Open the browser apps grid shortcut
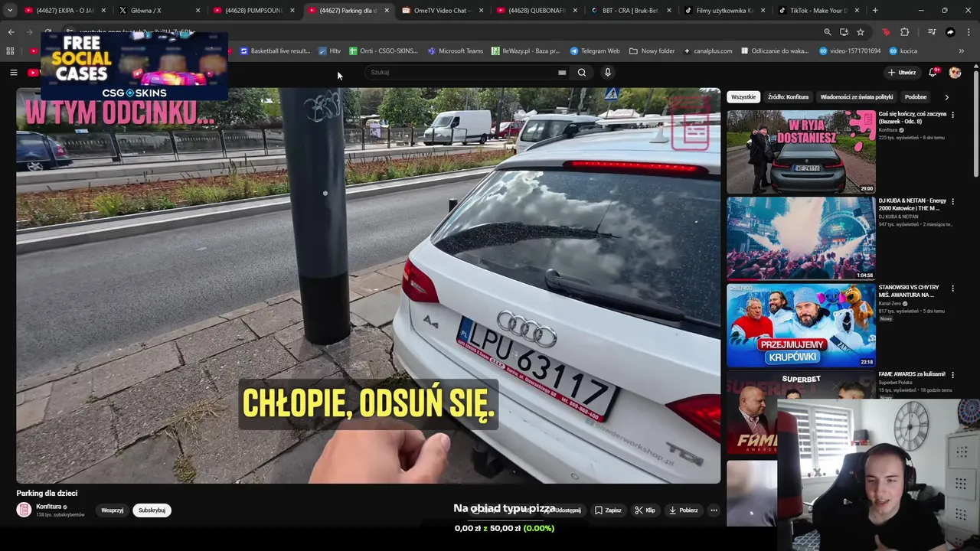The height and width of the screenshot is (551, 980). click(10, 51)
